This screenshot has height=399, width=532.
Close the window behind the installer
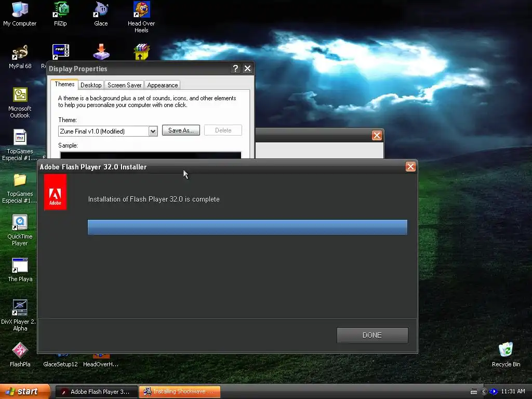377,136
